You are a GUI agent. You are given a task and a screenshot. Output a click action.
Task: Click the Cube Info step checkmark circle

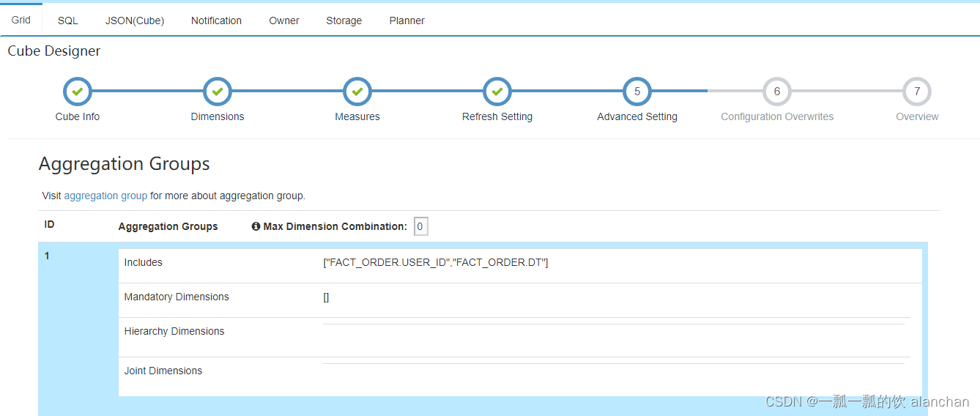[78, 92]
